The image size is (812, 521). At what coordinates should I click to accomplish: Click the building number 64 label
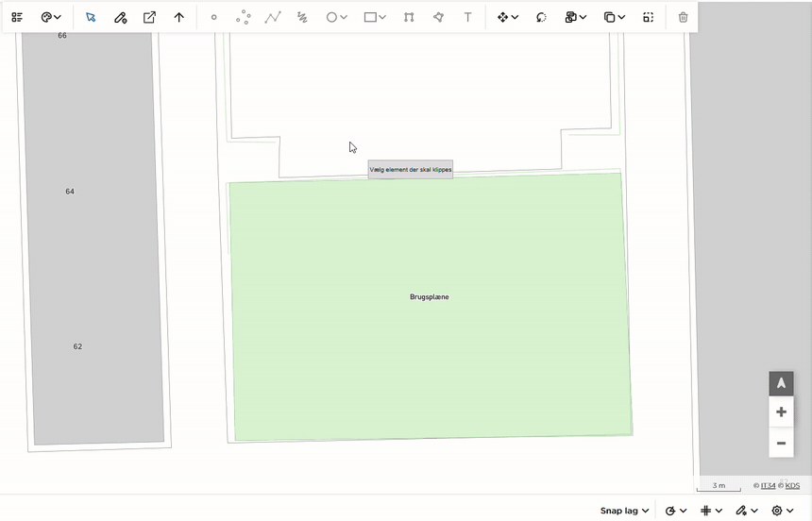[70, 192]
